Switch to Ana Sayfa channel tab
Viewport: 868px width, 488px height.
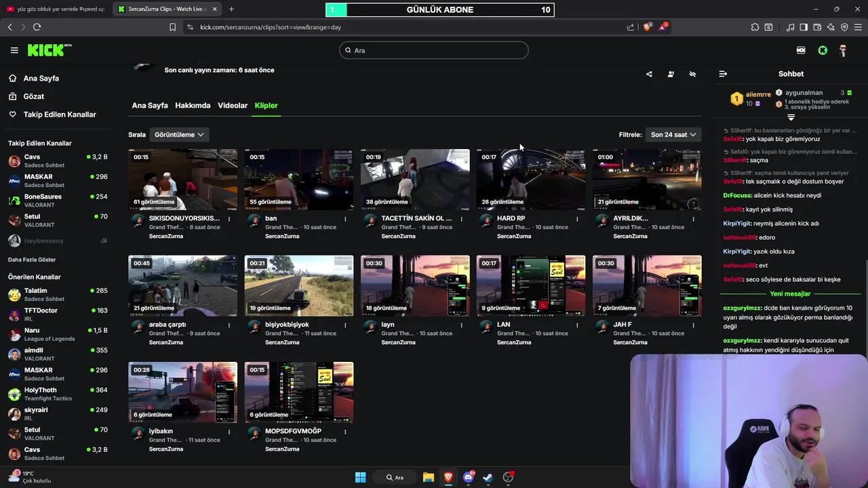150,106
